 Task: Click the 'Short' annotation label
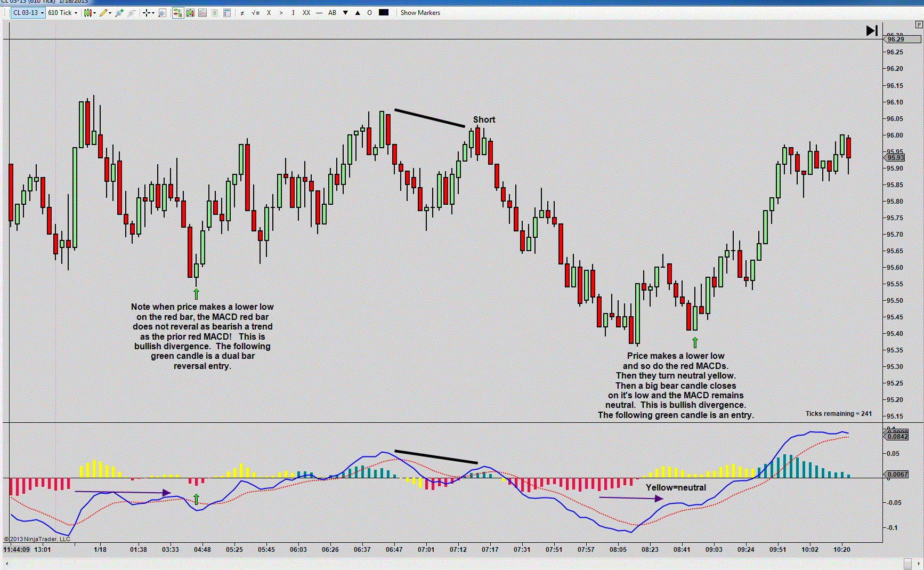484,120
